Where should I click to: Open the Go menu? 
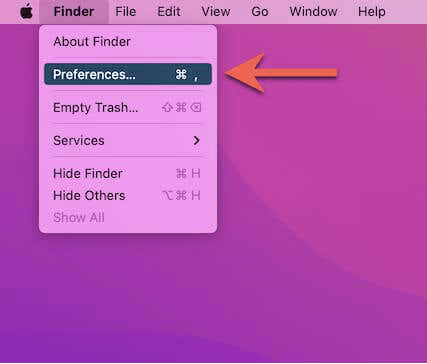260,12
